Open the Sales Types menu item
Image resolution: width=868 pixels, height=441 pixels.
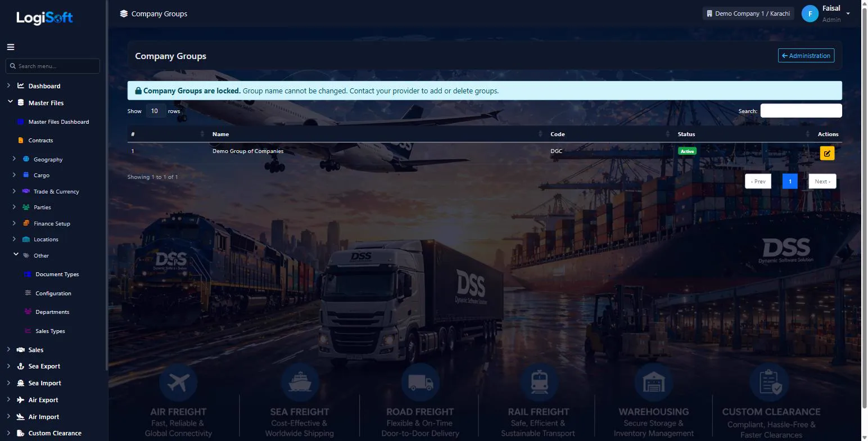(50, 331)
